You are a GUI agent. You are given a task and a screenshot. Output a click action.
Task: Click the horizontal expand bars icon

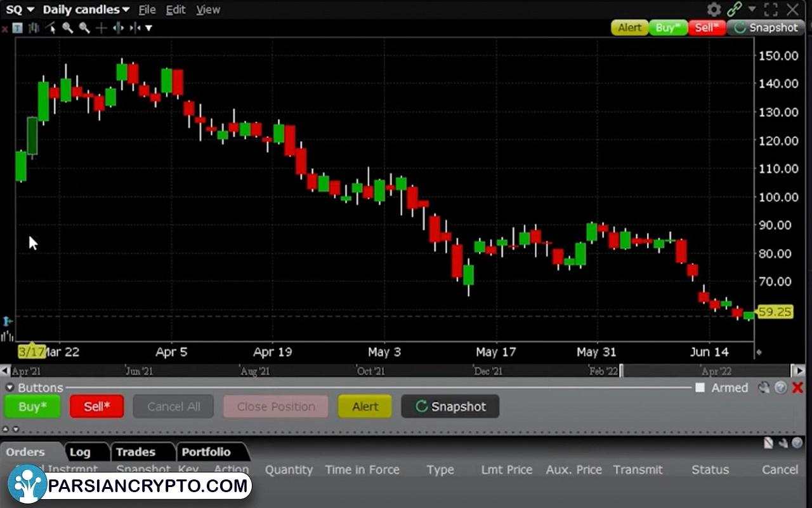[x=117, y=28]
